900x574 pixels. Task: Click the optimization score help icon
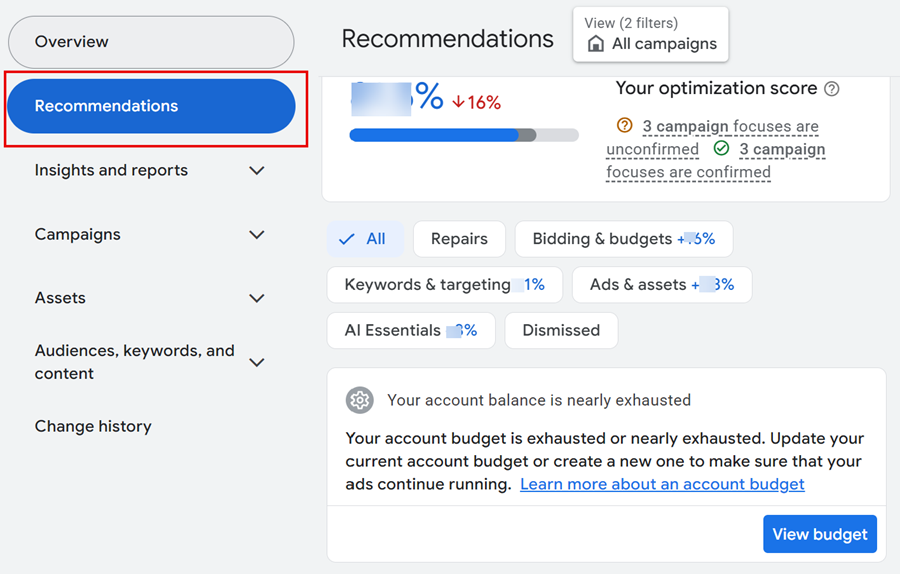(x=831, y=89)
